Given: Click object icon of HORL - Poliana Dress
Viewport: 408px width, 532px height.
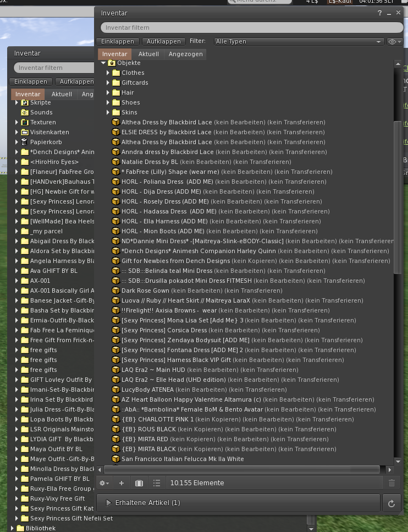Looking at the screenshot, I should click(x=115, y=182).
